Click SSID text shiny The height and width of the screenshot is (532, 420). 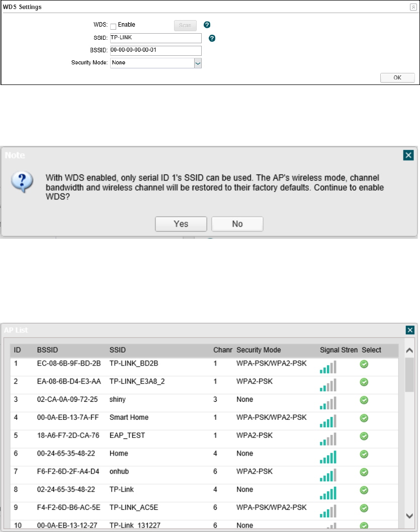click(118, 399)
